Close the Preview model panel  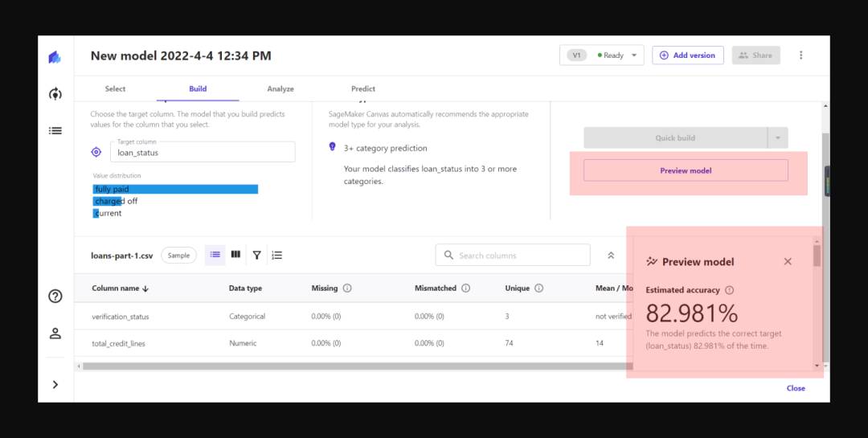tap(788, 261)
